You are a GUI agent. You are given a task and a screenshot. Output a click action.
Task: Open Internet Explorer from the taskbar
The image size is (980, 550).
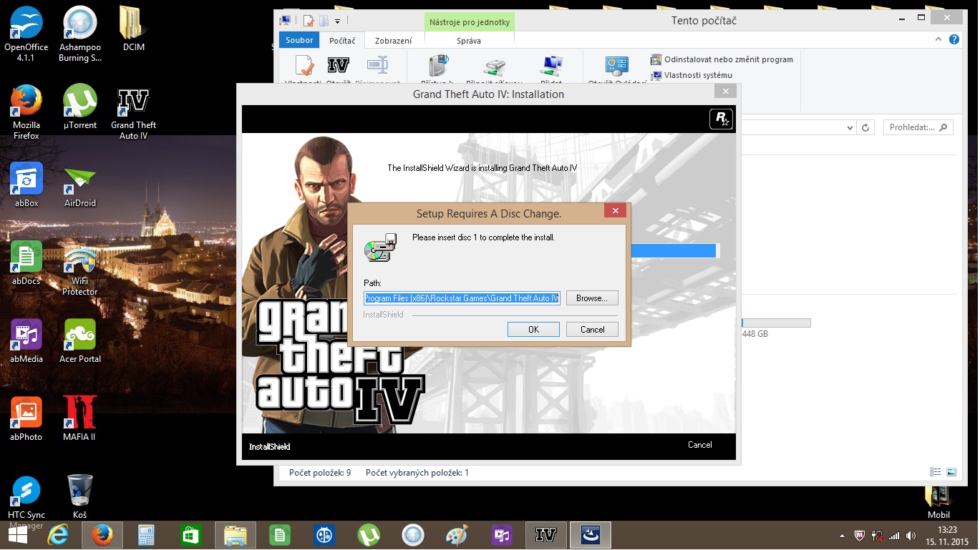[57, 534]
